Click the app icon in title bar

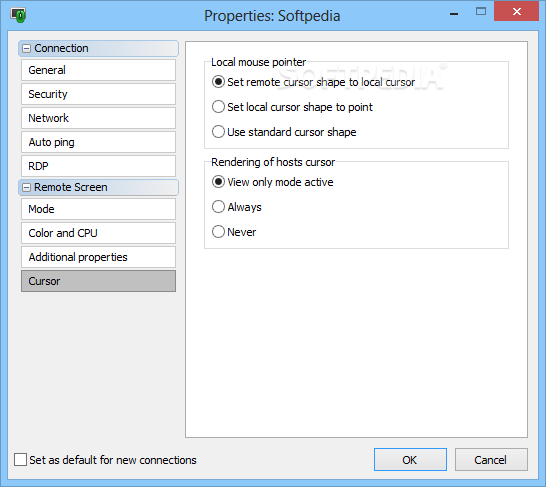tap(18, 15)
